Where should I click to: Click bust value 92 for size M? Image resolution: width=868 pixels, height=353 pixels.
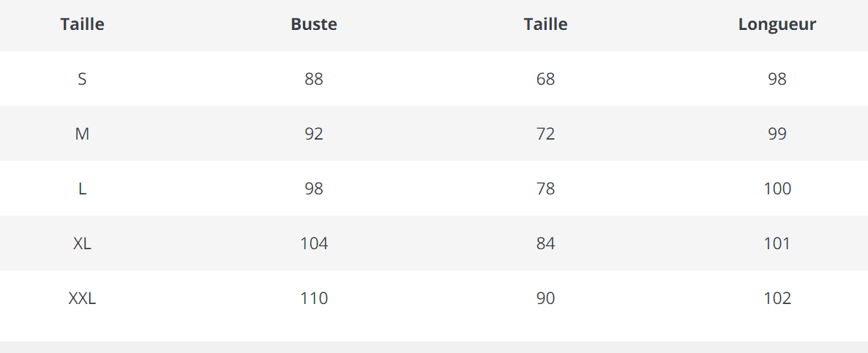click(314, 134)
